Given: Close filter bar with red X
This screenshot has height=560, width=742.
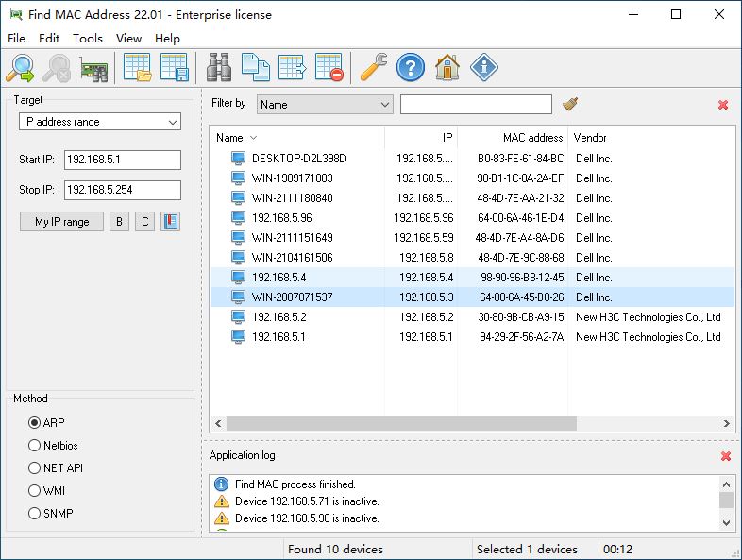Looking at the screenshot, I should click(x=723, y=105).
